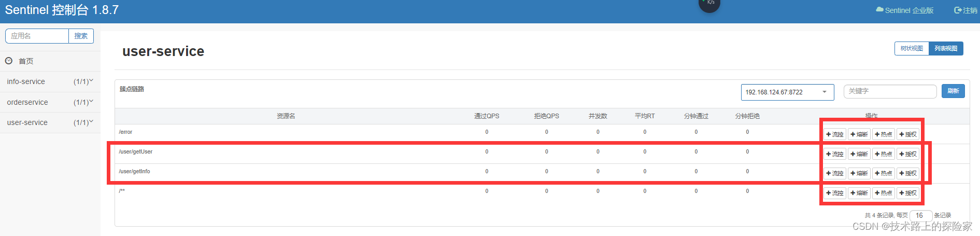Expand the info-service chevron
Viewport: 980px width, 236px height.
pos(91,80)
